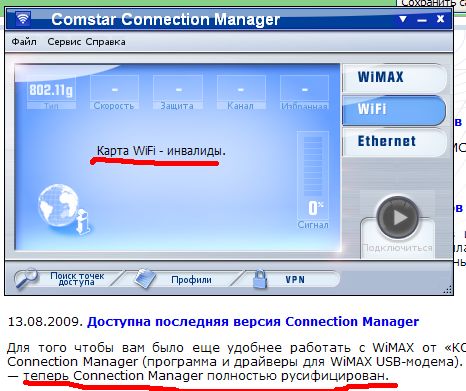Select the WiFi connection tab
Image resolution: width=466 pixels, height=391 pixels.
coord(394,110)
